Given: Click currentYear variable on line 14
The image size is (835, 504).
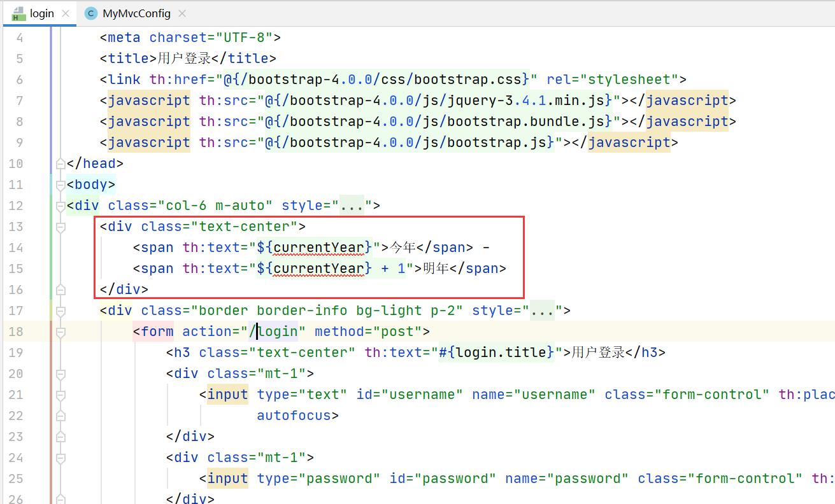Looking at the screenshot, I should [318, 248].
